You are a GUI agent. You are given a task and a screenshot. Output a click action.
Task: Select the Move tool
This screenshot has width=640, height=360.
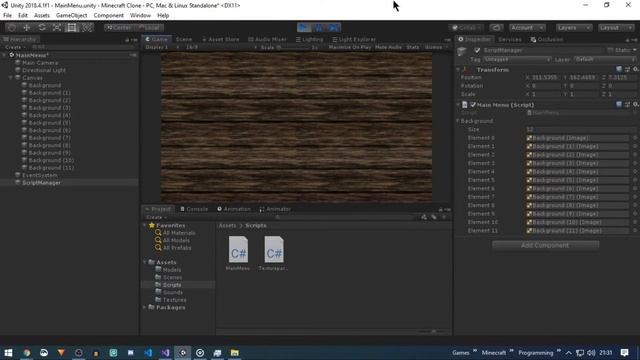tap(27, 27)
